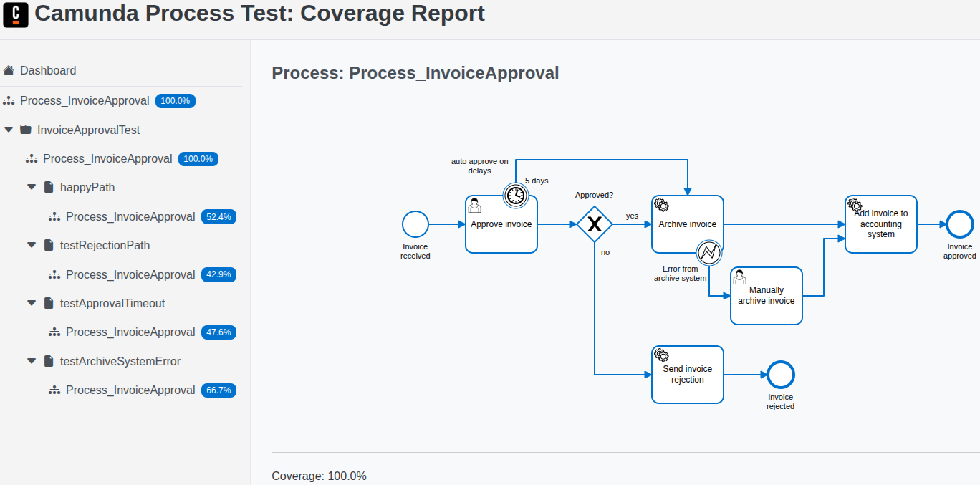Click the Dashboard home icon
This screenshot has height=485, width=980.
(x=9, y=70)
